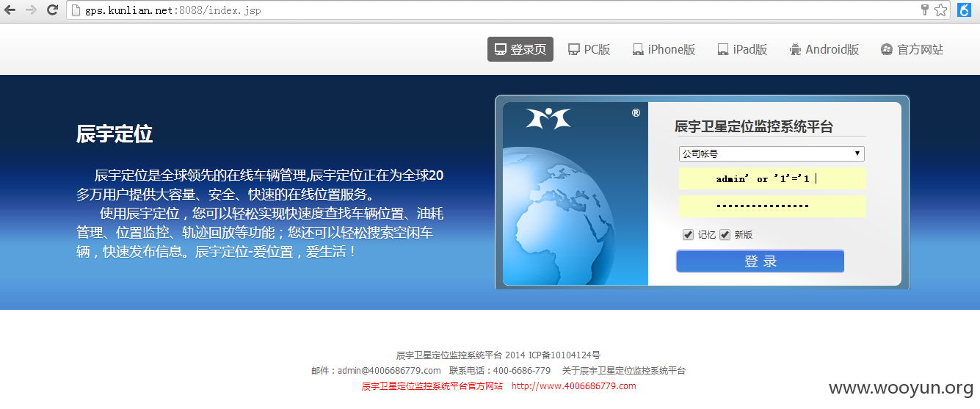Screen dimensions: 980x409
Task: Open the 登录页 tab
Action: [520, 50]
